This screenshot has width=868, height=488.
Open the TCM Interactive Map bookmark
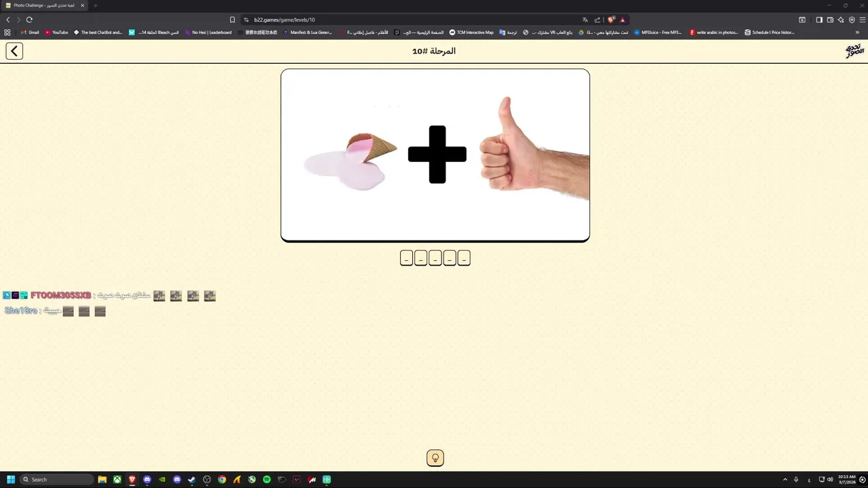[471, 33]
